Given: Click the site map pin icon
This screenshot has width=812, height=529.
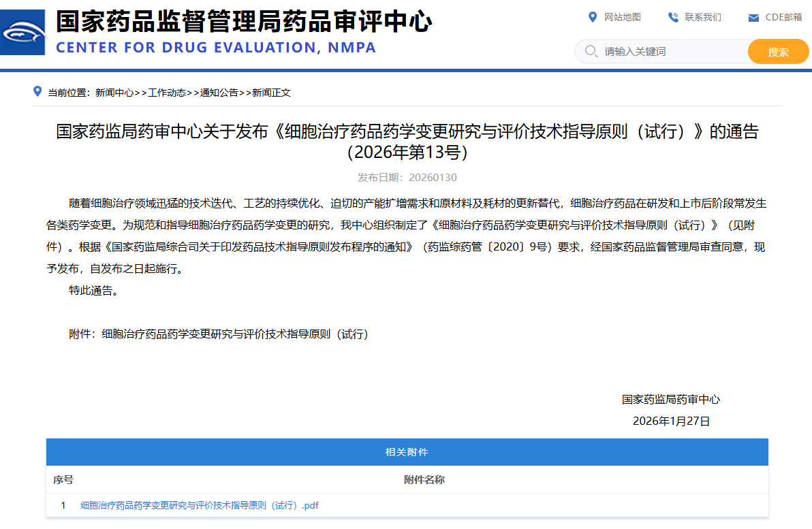Looking at the screenshot, I should click(593, 17).
